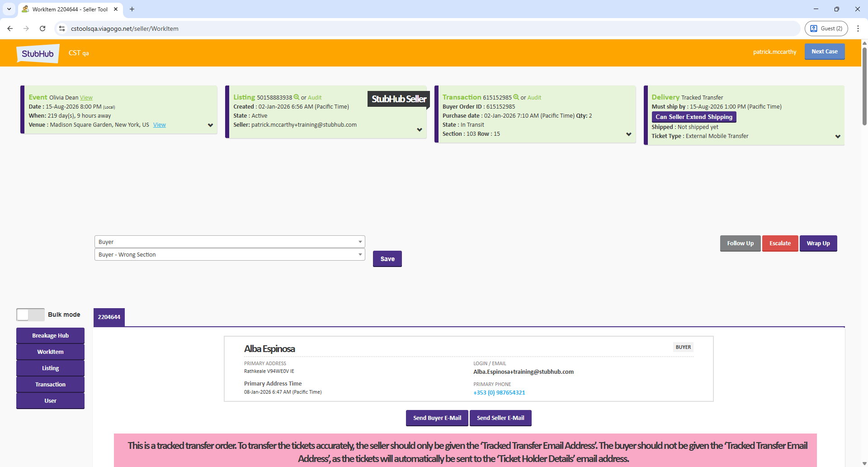The height and width of the screenshot is (467, 868).
Task: Expand the Delivery panel details chevron
Action: point(838,137)
